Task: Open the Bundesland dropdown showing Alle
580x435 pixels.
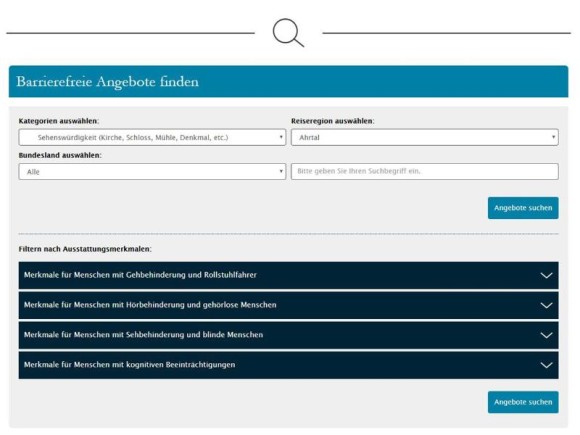Action: click(x=152, y=172)
